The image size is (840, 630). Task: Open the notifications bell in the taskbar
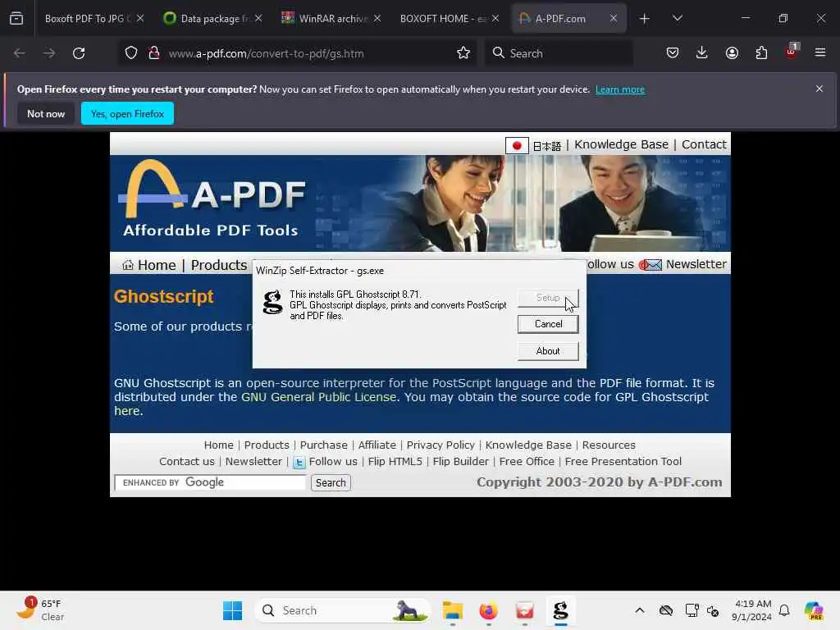pyautogui.click(x=784, y=610)
